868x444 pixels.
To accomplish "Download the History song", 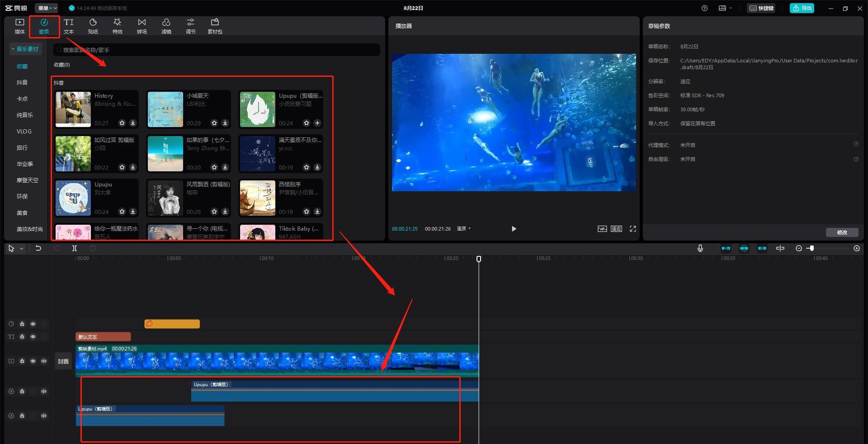I will pos(133,123).
